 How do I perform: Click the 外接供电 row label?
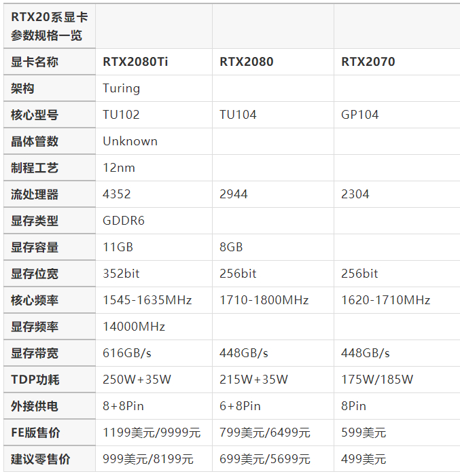point(35,406)
